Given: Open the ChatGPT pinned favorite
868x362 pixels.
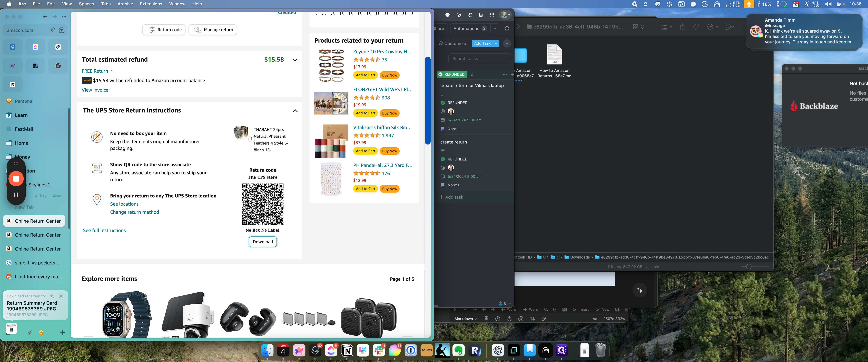Looking at the screenshot, I should 58,47.
